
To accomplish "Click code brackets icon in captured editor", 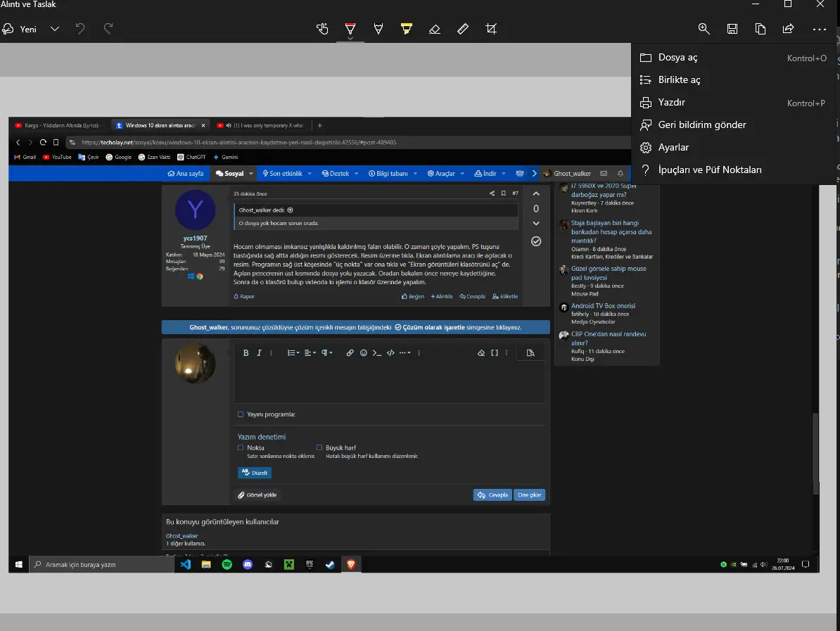I will (x=390, y=352).
